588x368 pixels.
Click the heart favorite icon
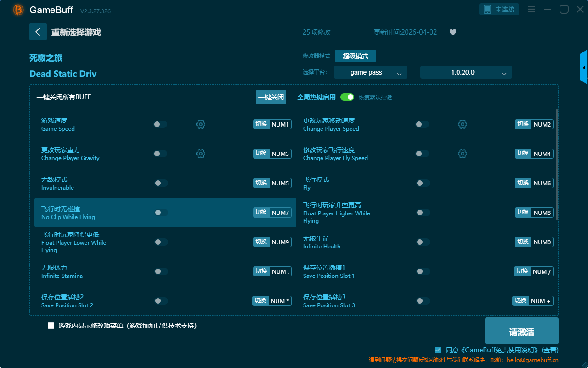click(452, 32)
